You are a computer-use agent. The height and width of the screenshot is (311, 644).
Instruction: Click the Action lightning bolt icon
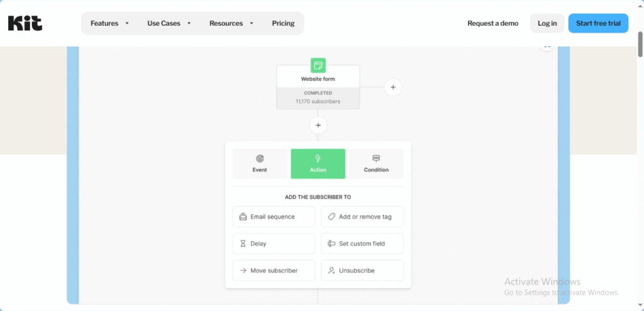point(318,158)
